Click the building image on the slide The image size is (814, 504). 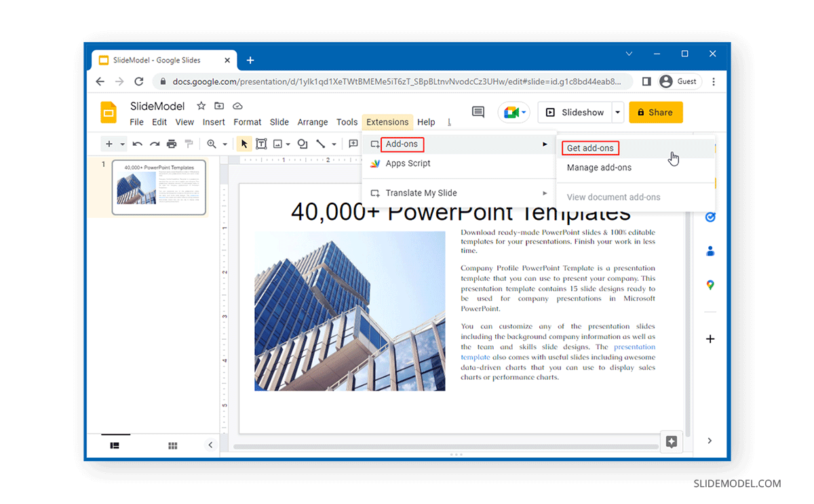pyautogui.click(x=350, y=311)
